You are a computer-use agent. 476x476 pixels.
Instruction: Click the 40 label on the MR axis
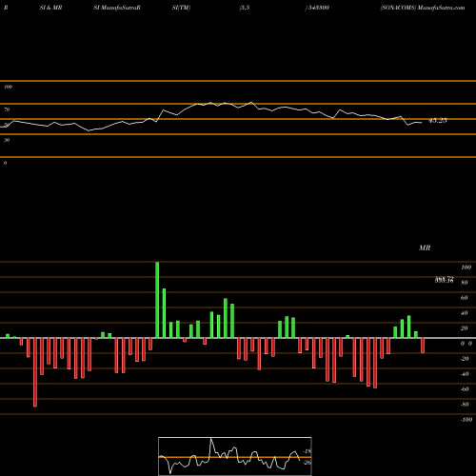click(x=465, y=313)
